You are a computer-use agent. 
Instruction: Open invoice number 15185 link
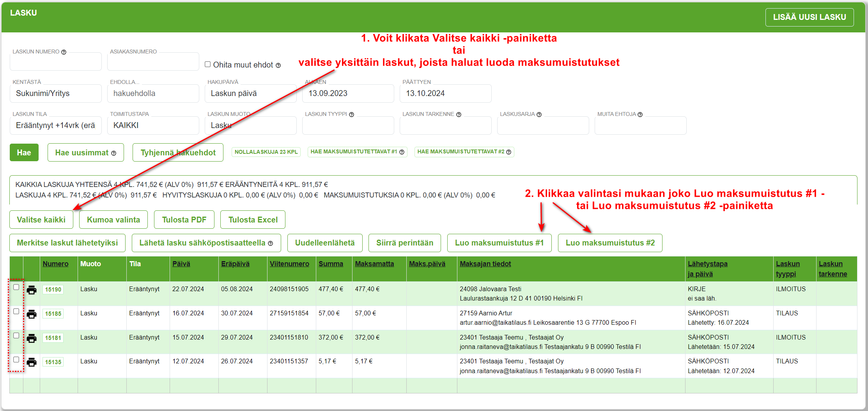pyautogui.click(x=53, y=314)
